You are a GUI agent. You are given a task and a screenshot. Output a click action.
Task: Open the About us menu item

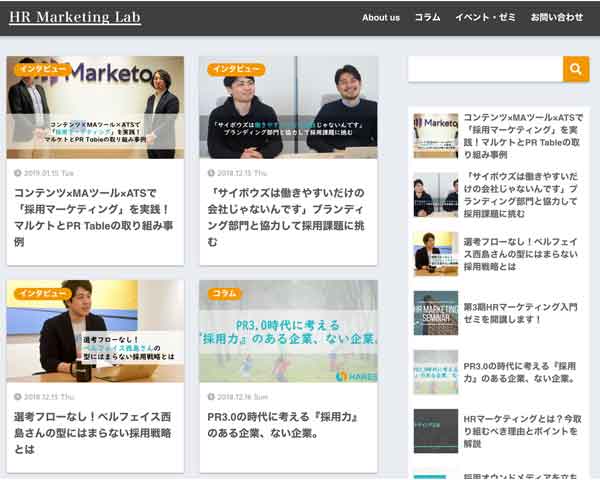(x=380, y=18)
